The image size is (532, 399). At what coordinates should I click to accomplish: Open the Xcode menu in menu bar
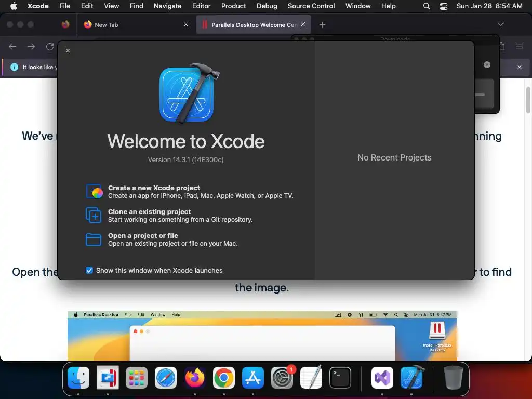(38, 6)
